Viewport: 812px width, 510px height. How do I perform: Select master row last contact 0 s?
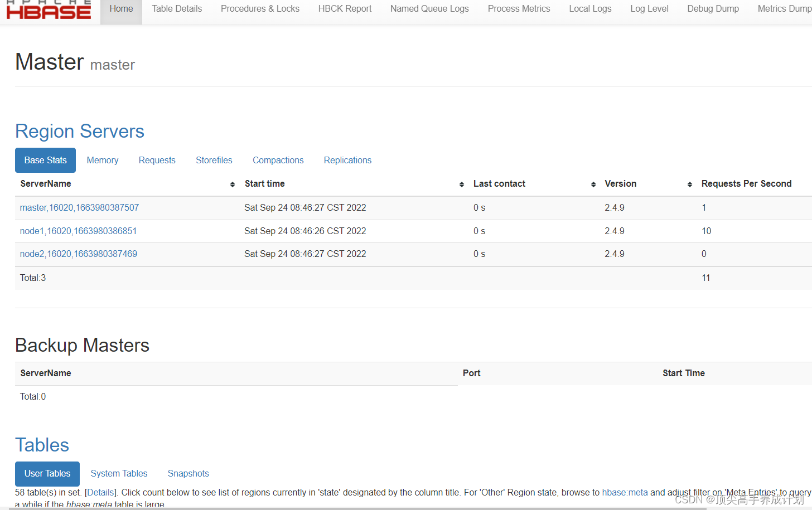479,207
